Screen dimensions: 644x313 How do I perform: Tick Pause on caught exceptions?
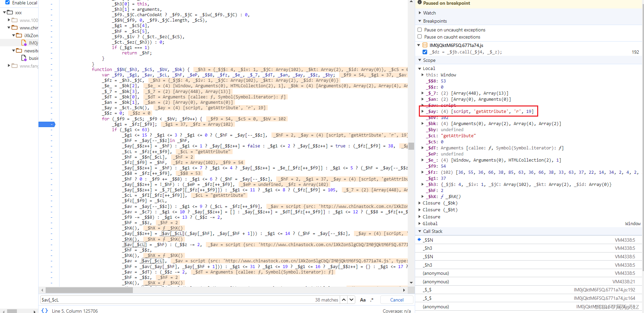click(x=420, y=37)
